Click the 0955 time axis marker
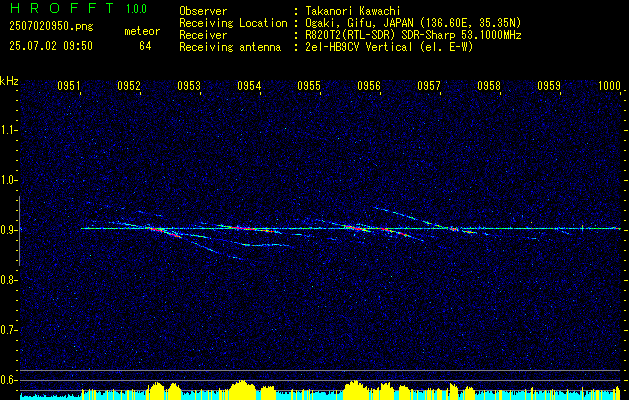Viewport: 629px width, 400px height. (309, 85)
